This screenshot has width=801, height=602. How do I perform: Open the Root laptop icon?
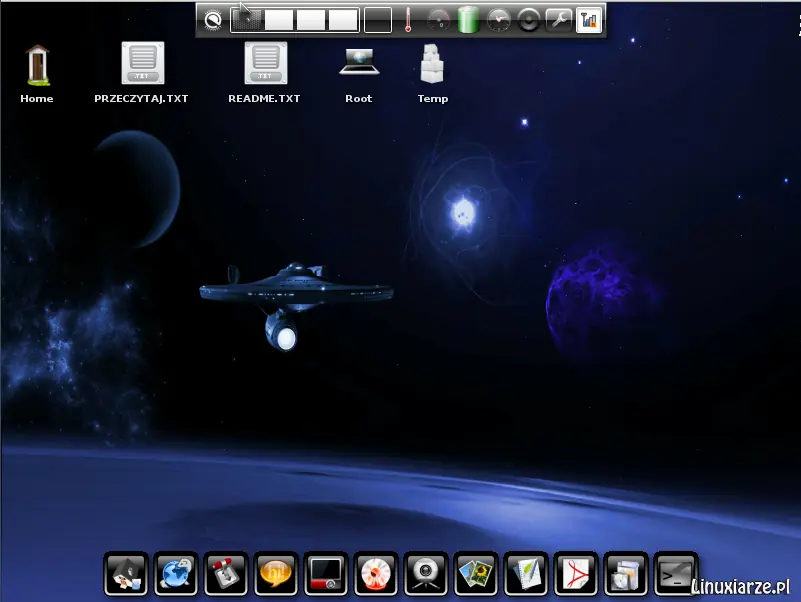point(359,62)
